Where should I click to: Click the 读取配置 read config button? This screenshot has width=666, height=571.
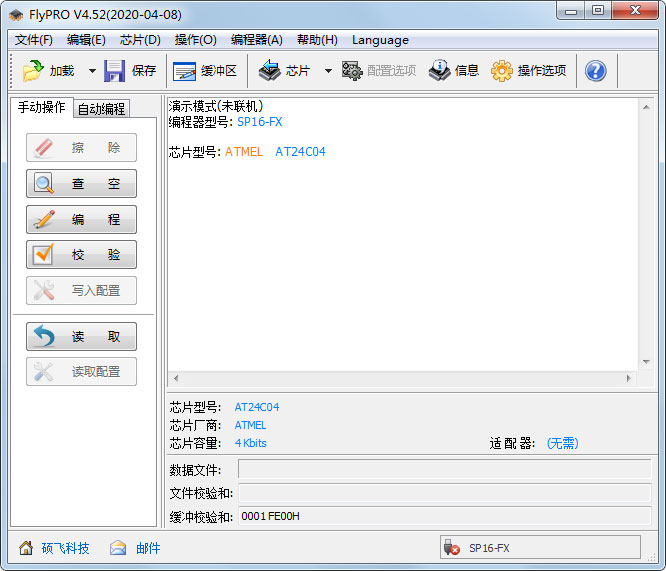(x=82, y=372)
